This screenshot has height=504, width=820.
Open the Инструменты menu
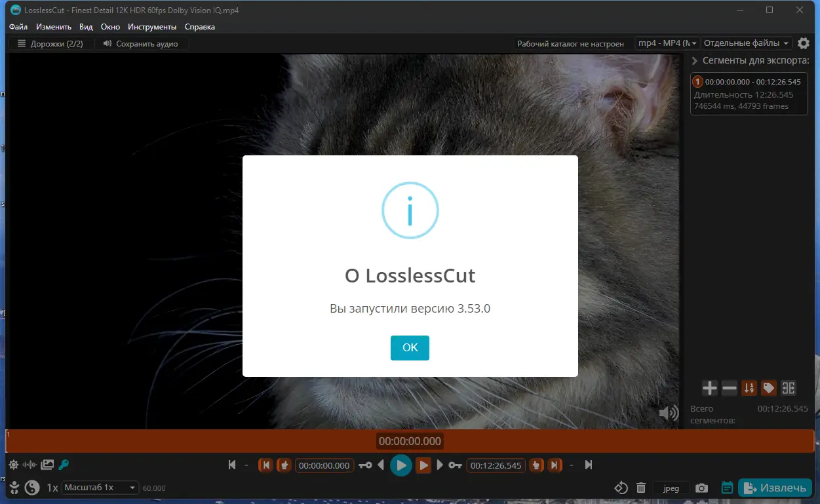[152, 27]
